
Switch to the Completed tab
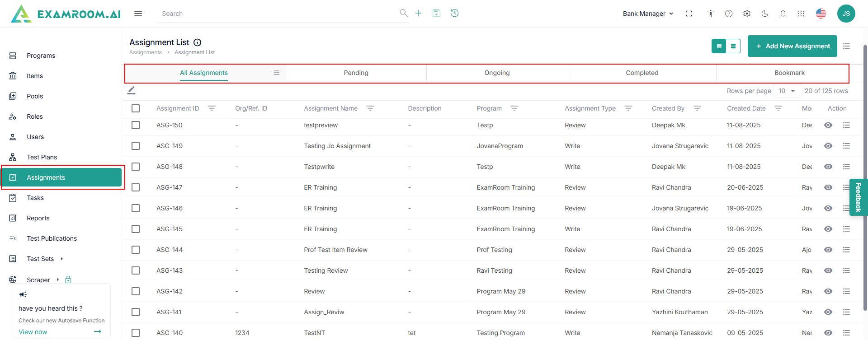(x=642, y=73)
